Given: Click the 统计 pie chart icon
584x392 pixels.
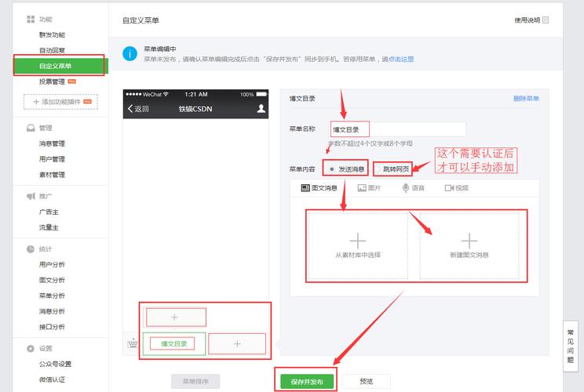Looking at the screenshot, I should pos(31,249).
